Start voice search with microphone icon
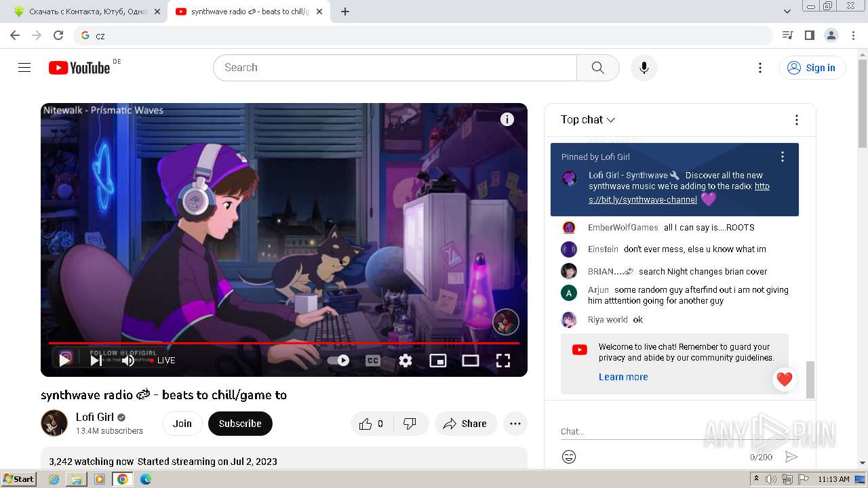This screenshot has width=868, height=488. click(644, 68)
